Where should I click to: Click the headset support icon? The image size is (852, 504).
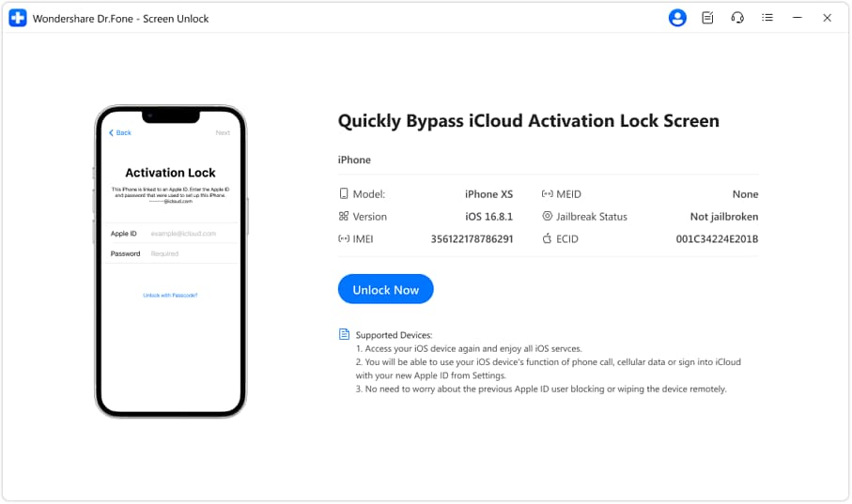737,18
